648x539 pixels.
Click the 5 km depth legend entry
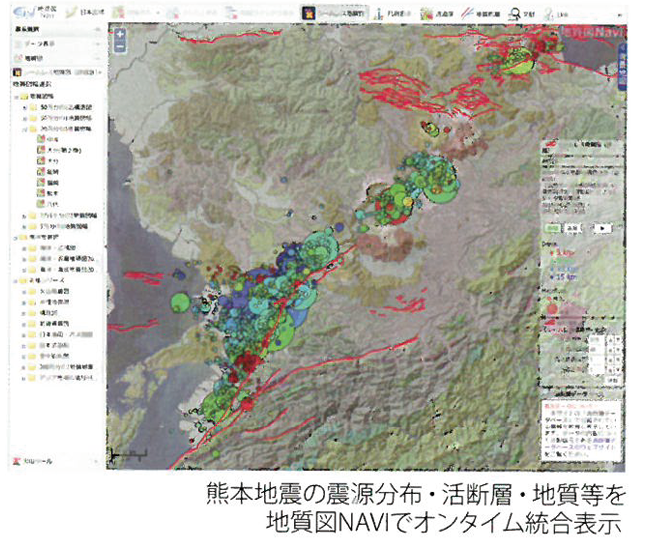(x=562, y=252)
